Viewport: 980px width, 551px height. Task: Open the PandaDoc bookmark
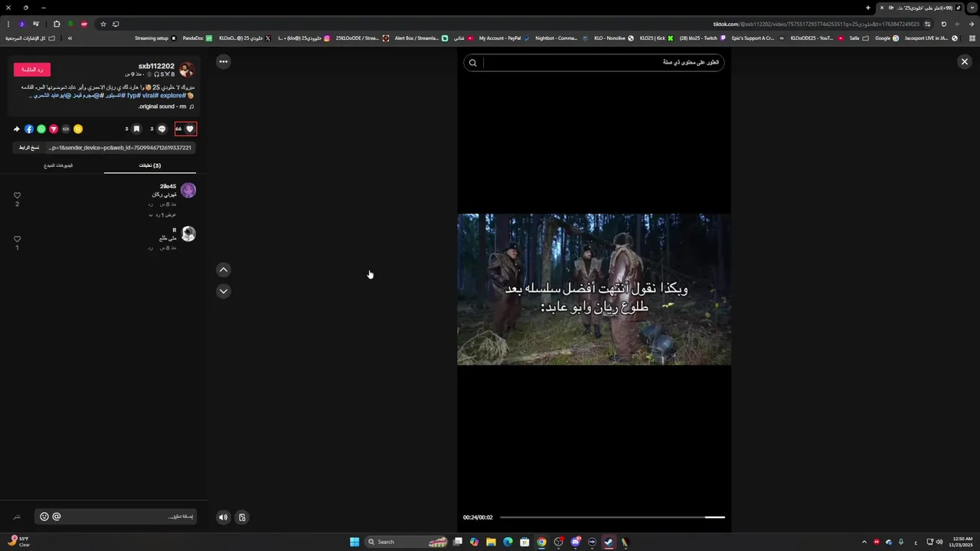click(198, 38)
